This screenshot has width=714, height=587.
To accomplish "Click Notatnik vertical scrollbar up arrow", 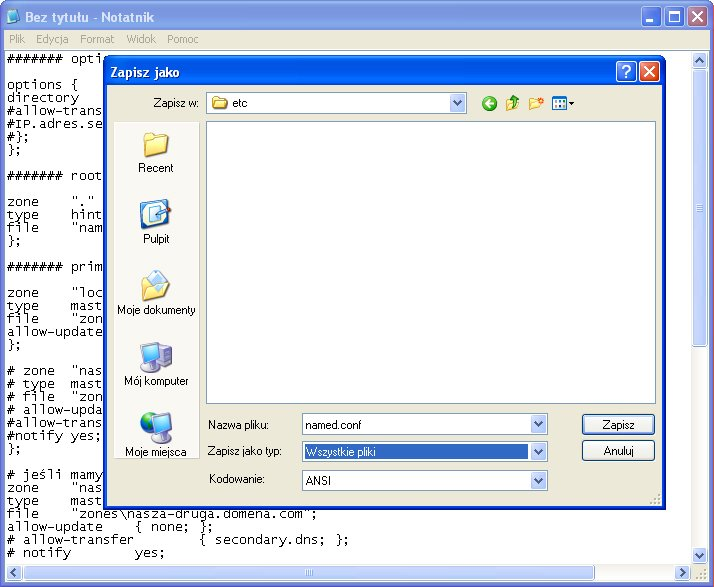I will click(x=699, y=60).
